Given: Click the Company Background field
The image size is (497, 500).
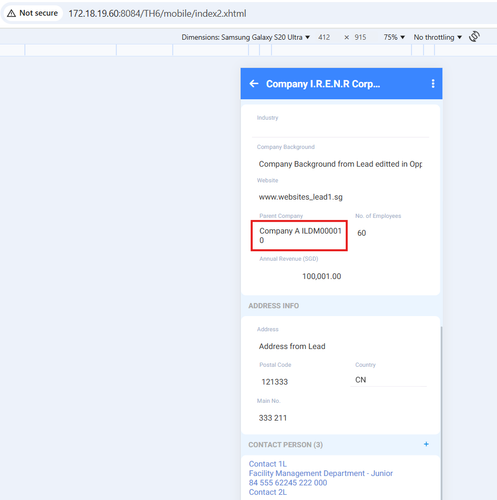Looking at the screenshot, I should (340, 164).
